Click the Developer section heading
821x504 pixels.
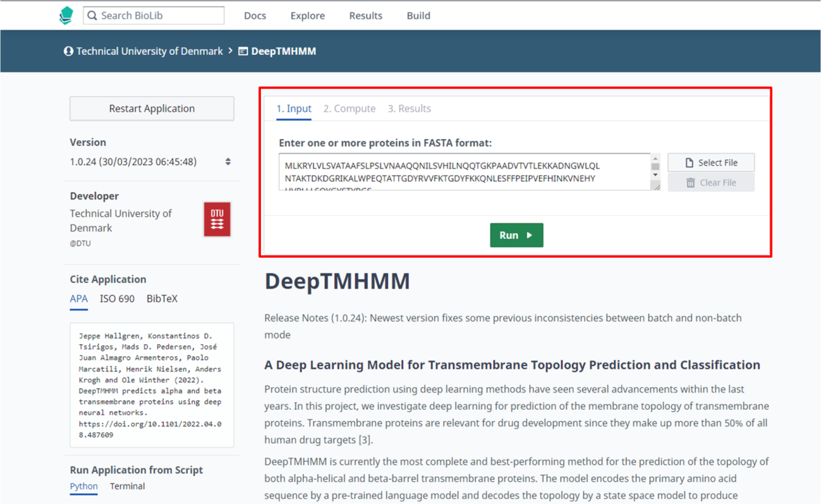click(94, 196)
